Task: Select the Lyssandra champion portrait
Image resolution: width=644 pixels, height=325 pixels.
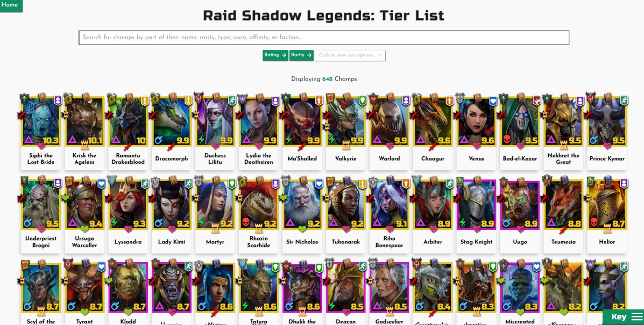Action: pos(128,204)
